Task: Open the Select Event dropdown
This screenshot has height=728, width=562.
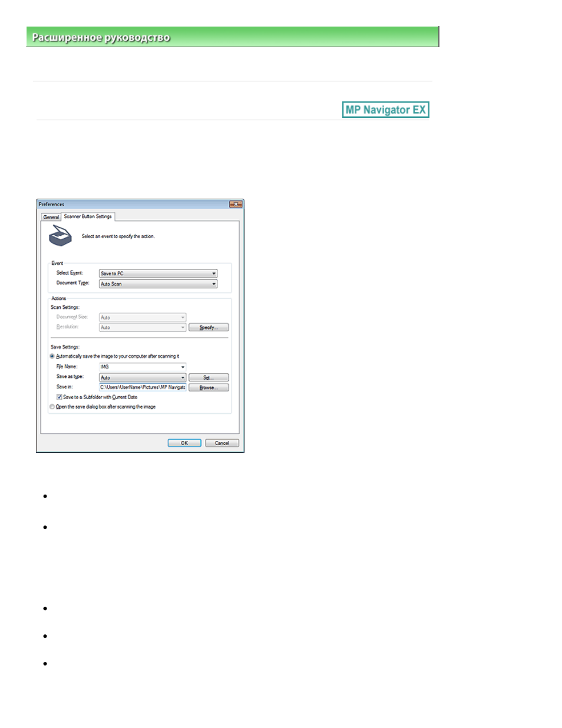Action: [x=158, y=274]
